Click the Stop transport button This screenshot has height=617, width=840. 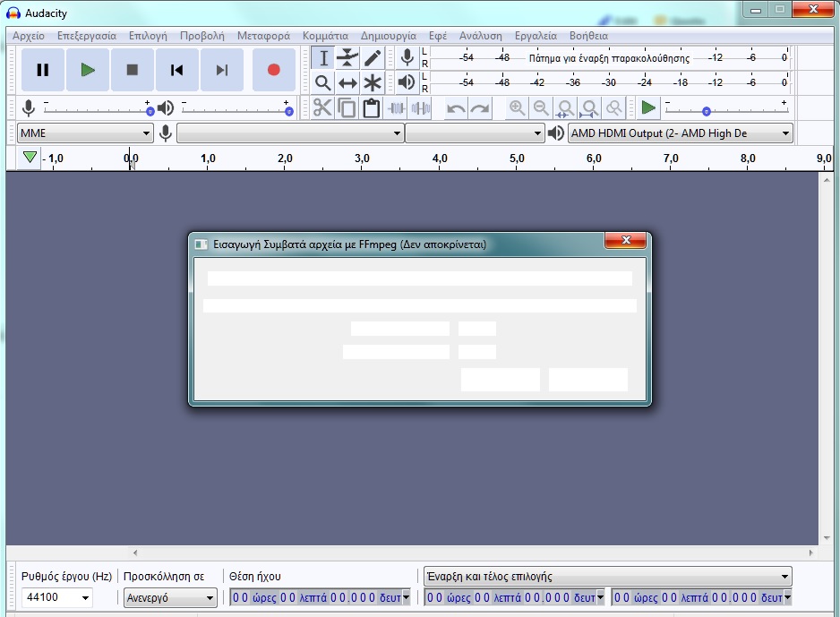133,70
